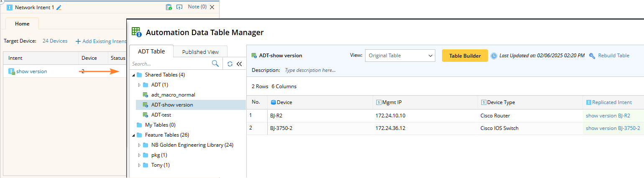This screenshot has height=178, width=644.
Task: Click the pencil edit icon beside Network Intent 1
Action: (59, 8)
